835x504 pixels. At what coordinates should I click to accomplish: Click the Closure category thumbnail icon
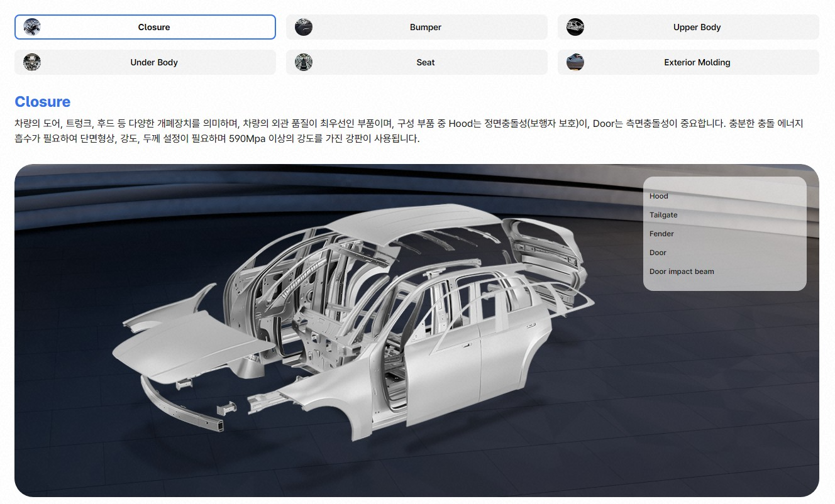coord(31,27)
